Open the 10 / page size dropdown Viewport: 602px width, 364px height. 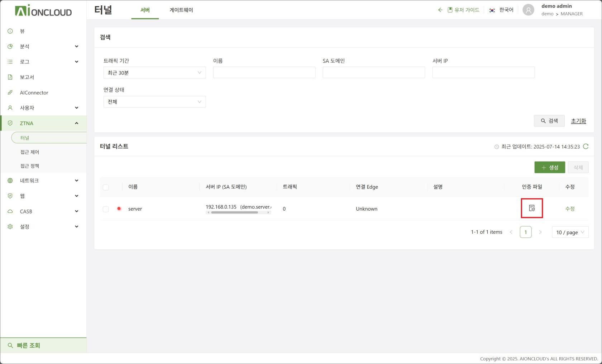click(x=570, y=232)
